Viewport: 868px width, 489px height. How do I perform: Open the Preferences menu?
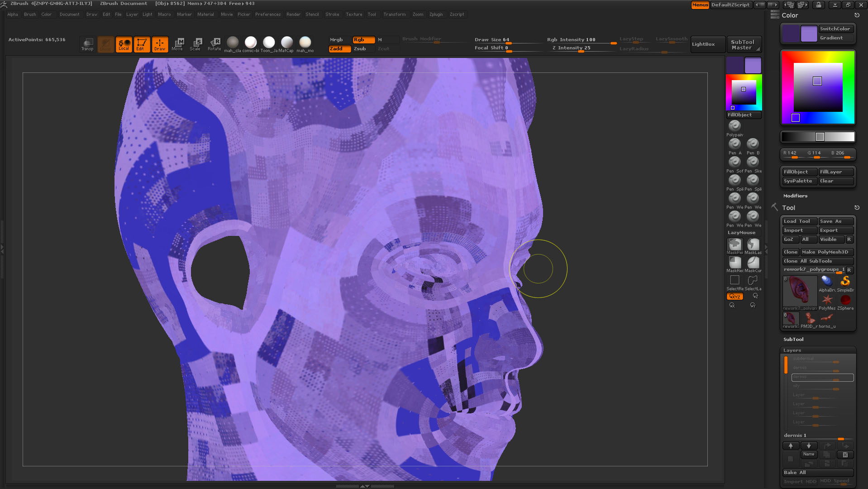pos(268,14)
